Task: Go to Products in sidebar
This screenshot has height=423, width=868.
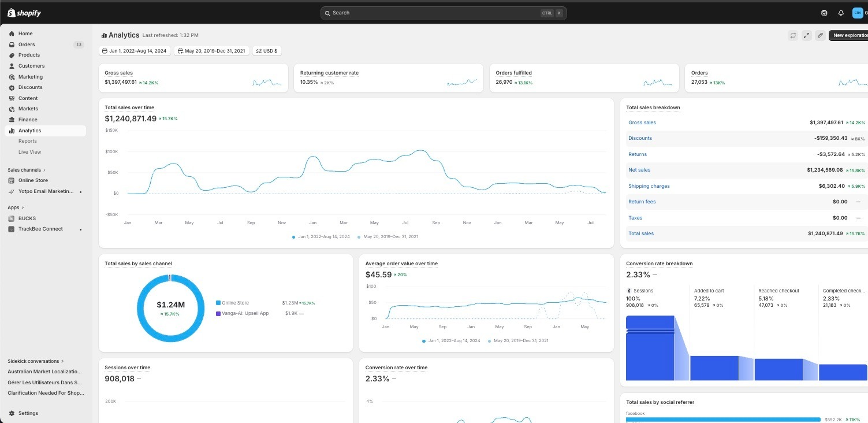Action: 29,55
